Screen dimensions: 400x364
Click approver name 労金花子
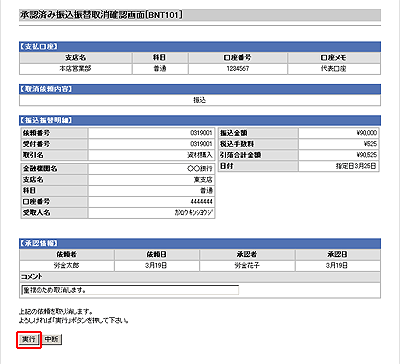pyautogui.click(x=247, y=266)
